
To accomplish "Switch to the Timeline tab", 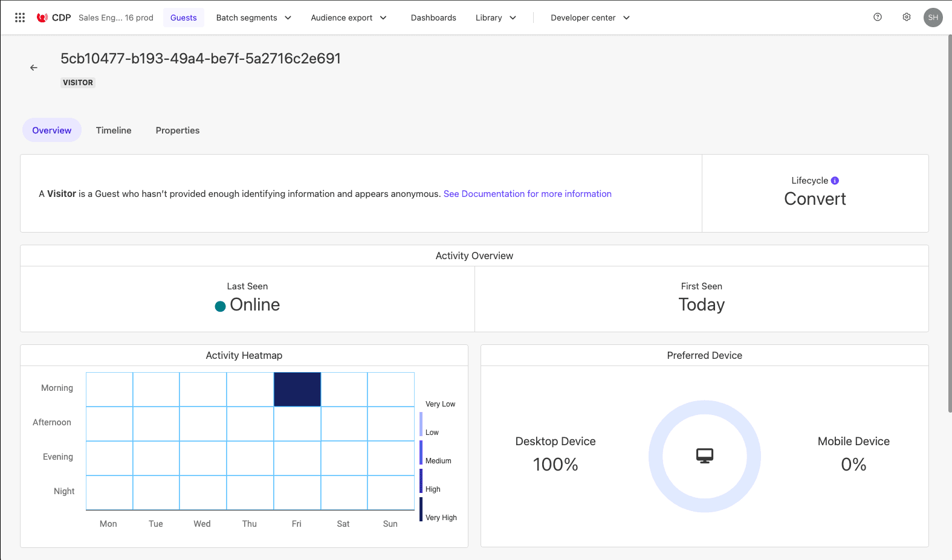I will click(114, 130).
